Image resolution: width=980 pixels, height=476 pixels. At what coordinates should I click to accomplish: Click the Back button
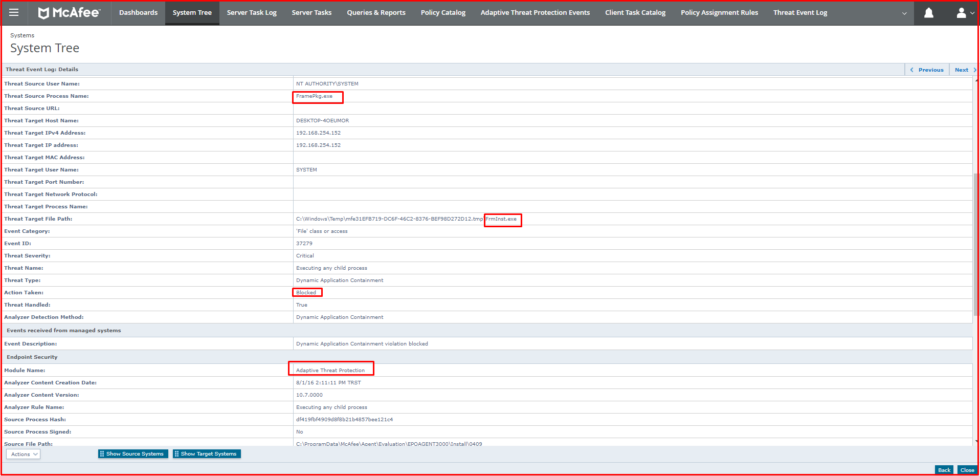tap(944, 470)
